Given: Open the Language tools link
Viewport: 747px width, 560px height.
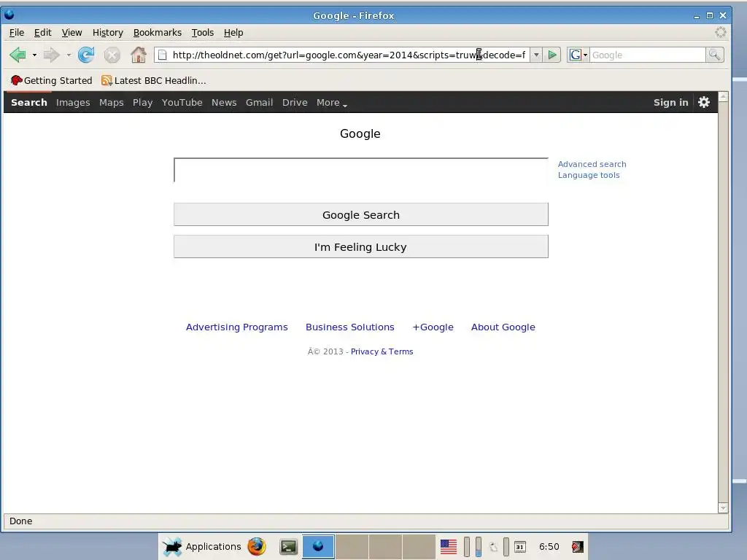Looking at the screenshot, I should coord(589,175).
